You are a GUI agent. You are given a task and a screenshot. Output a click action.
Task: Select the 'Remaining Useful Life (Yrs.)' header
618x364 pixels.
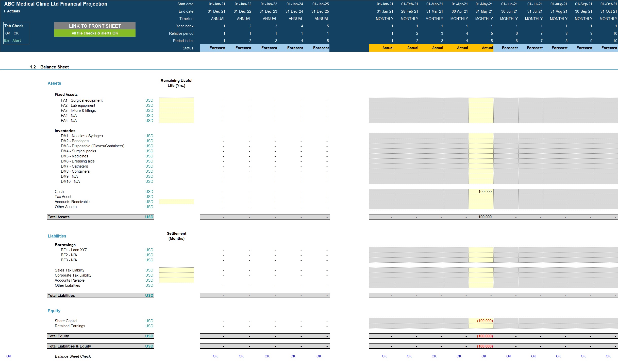pos(176,83)
